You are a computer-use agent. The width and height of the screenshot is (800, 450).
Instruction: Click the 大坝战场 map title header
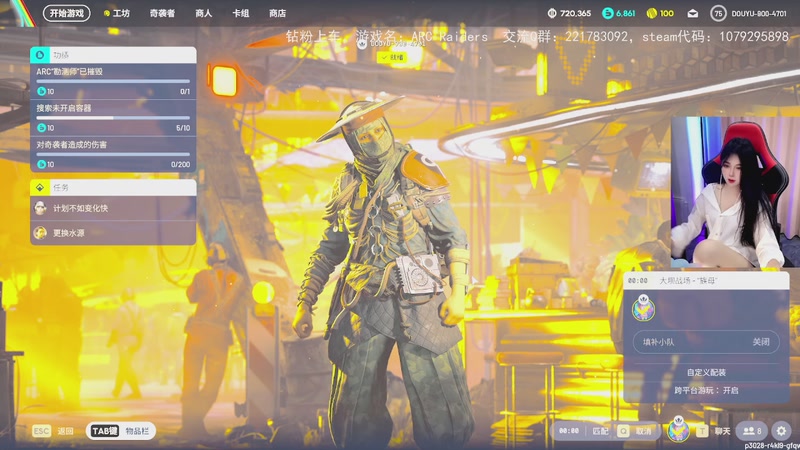(706, 281)
